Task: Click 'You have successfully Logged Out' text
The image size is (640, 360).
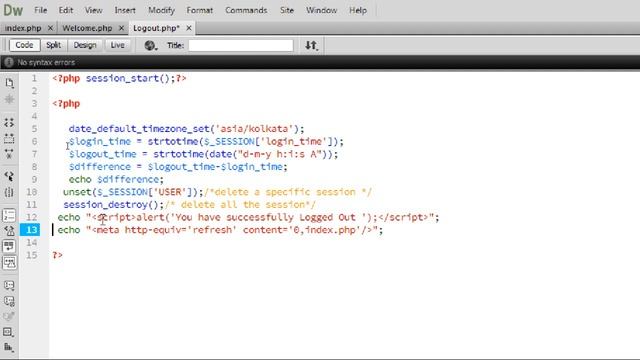Action: 265,217
